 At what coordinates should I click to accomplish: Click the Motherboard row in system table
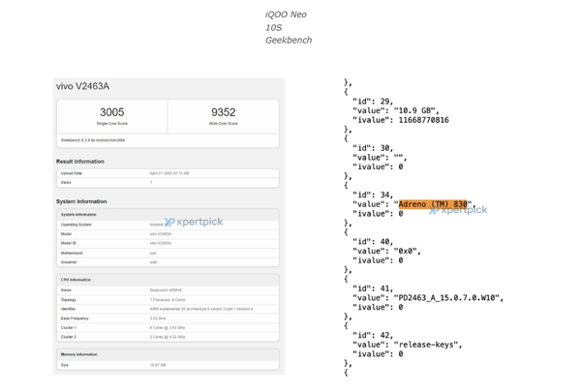click(x=168, y=253)
